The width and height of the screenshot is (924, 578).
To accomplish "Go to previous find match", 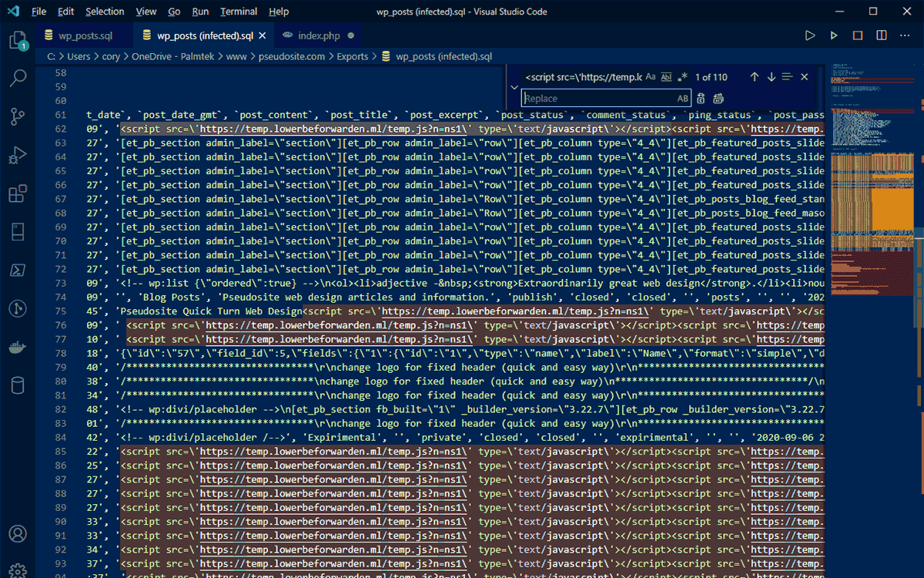I will coord(755,77).
